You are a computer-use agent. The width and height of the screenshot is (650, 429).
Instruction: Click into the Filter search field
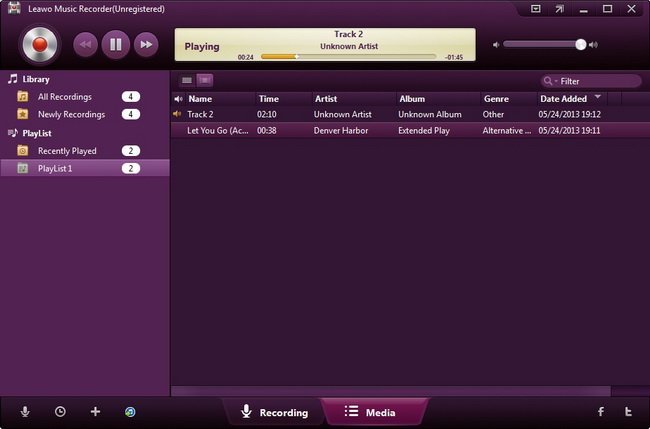tap(591, 81)
